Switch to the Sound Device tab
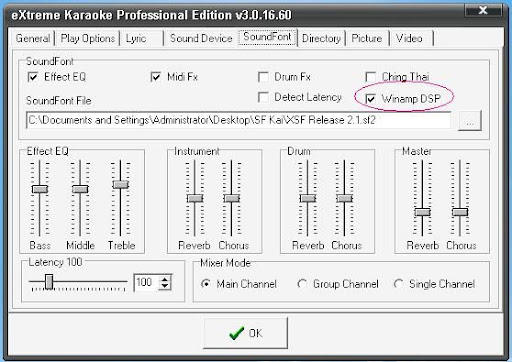Screen dimensions: 512x362 point(201,38)
